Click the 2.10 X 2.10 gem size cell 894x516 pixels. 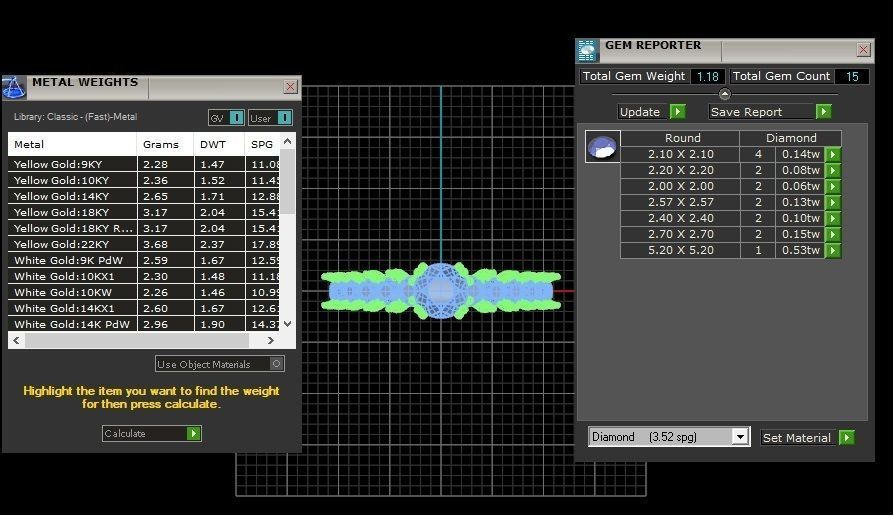(x=680, y=155)
